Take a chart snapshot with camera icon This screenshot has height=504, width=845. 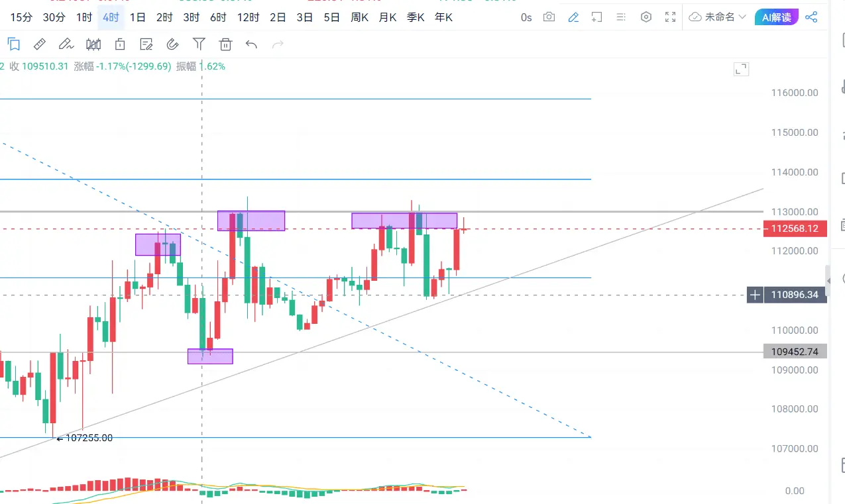tap(549, 17)
